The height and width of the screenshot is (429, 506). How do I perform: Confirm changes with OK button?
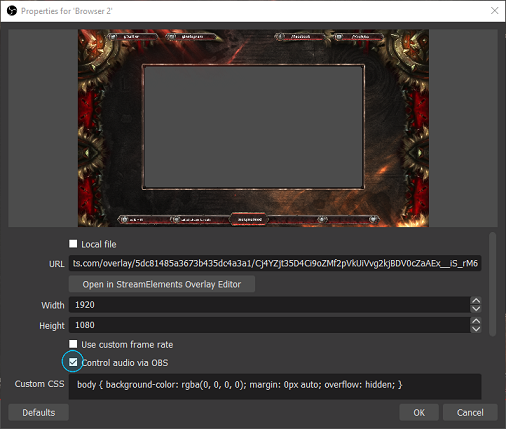(x=419, y=413)
